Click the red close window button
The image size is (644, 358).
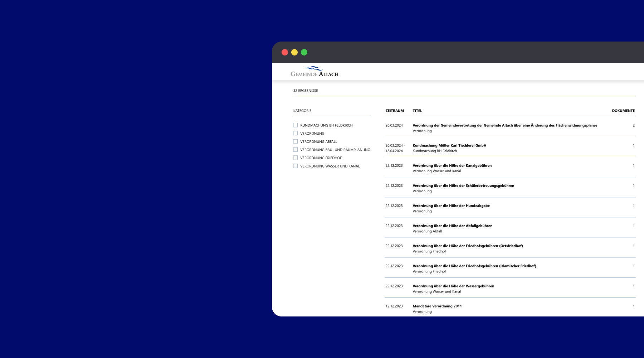(x=285, y=52)
